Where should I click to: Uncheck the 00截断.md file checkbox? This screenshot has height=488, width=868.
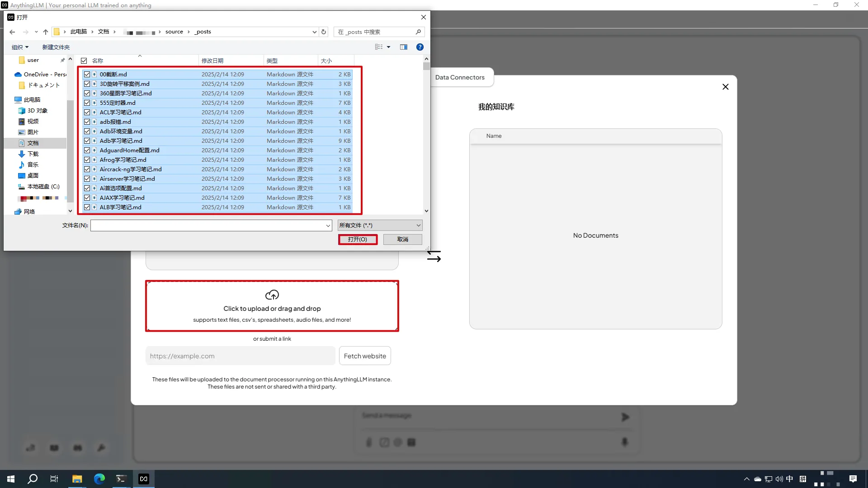point(87,75)
